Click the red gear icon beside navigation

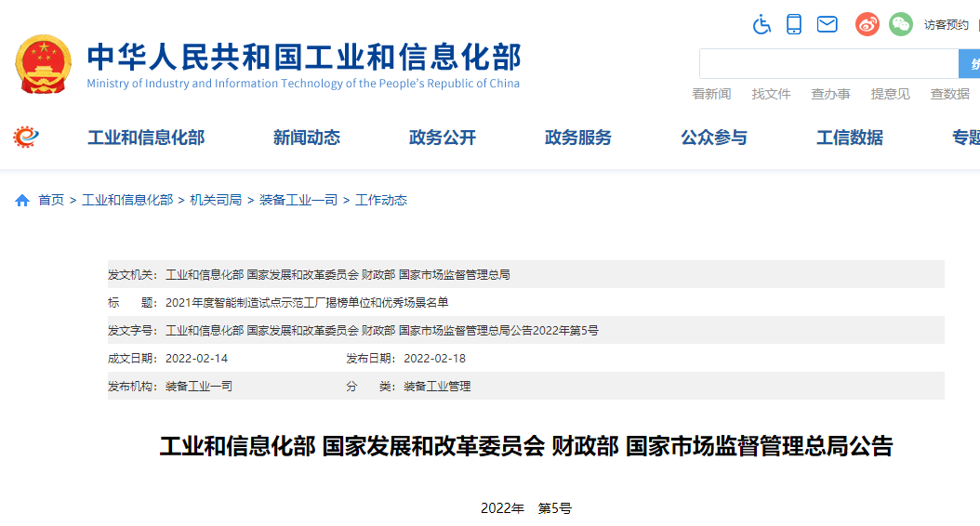pyautogui.click(x=26, y=138)
